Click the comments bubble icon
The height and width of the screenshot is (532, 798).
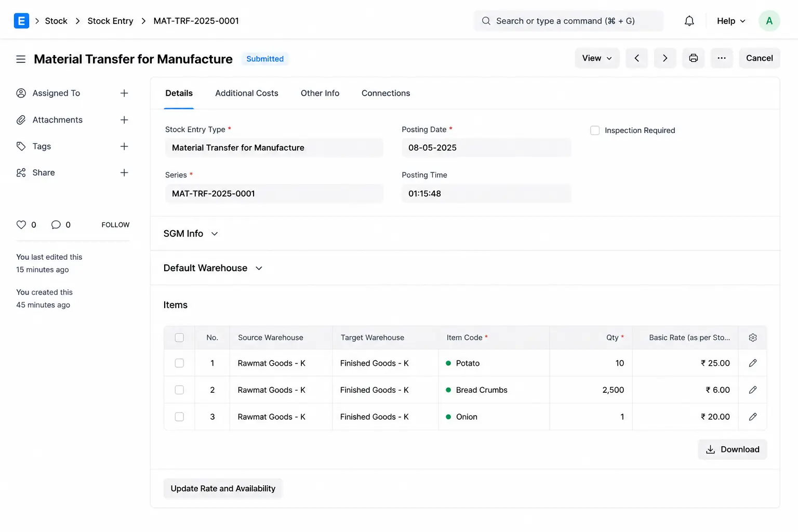(x=56, y=225)
